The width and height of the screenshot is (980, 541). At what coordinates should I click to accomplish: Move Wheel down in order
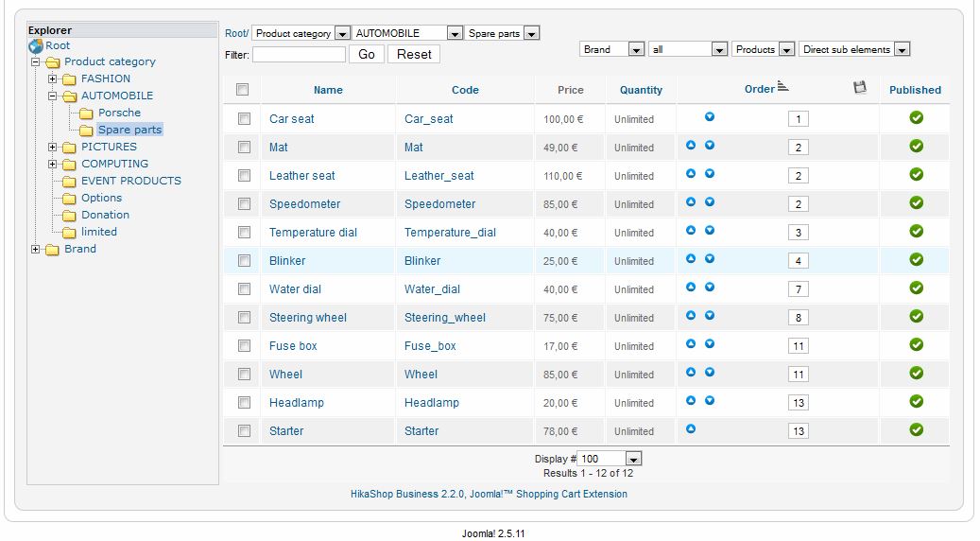coord(710,372)
